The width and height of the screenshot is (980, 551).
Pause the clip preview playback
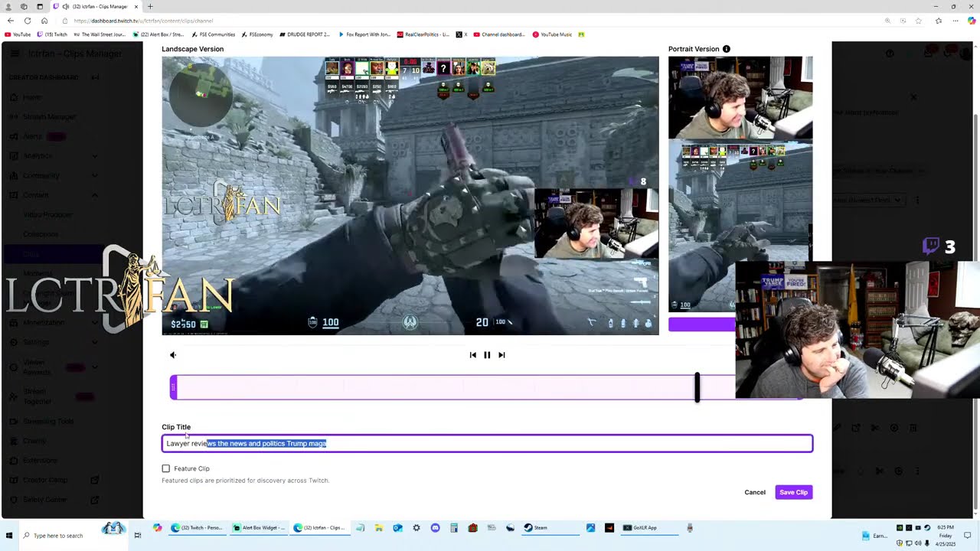487,355
